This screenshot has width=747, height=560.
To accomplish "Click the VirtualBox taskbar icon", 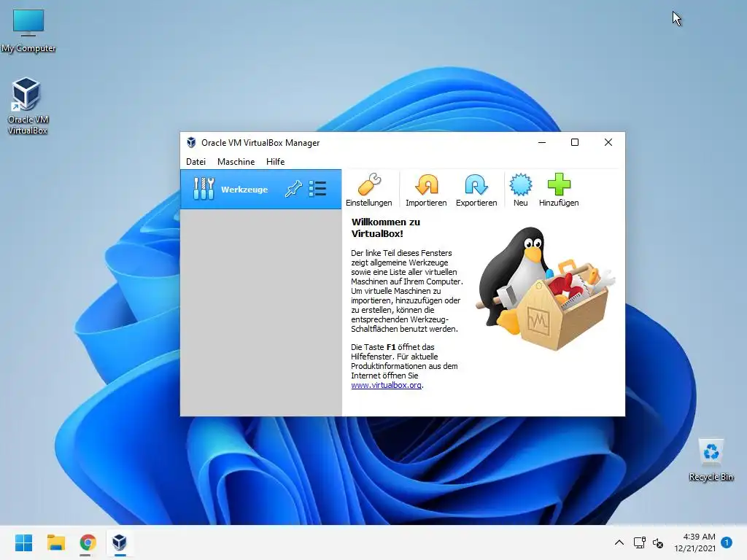I will coord(120,542).
